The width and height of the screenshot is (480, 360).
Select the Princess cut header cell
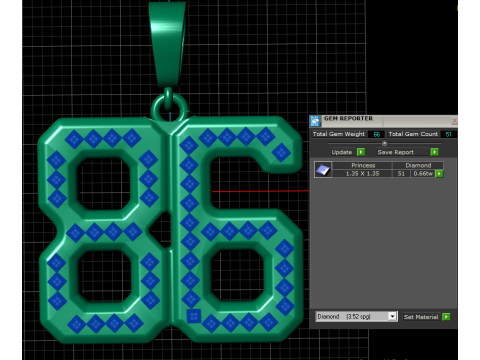(x=363, y=165)
